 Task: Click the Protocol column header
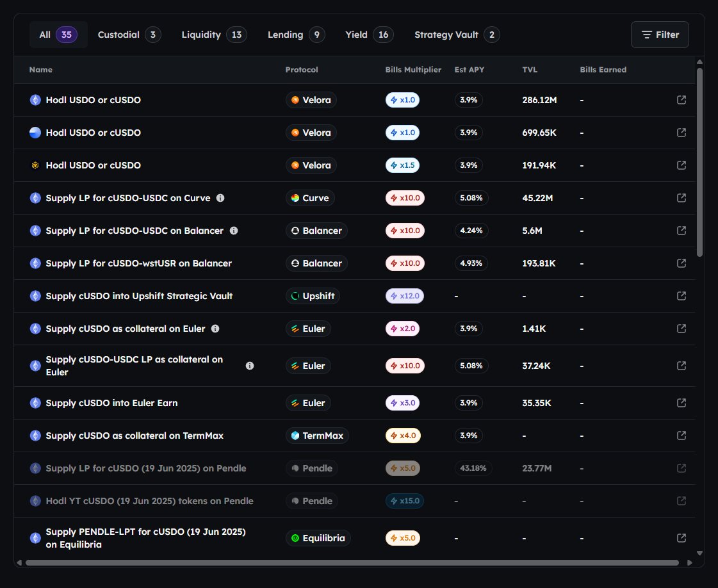301,70
